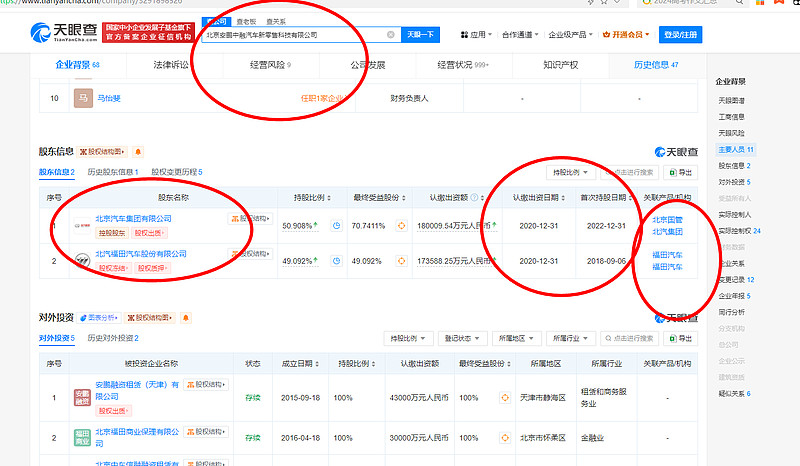Click the investment table search field
Viewport: 800px width, 466px height.
pyautogui.click(x=630, y=338)
